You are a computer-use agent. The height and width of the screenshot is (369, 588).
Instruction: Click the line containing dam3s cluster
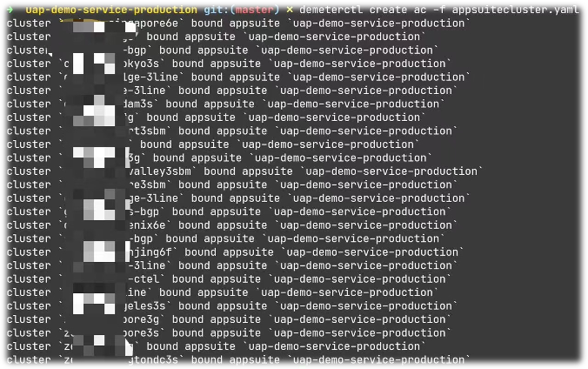click(x=226, y=104)
